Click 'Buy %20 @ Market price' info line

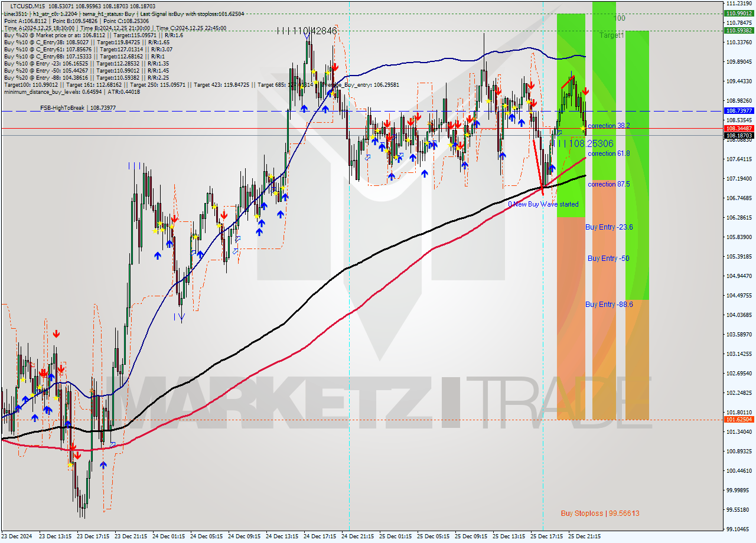93,35
